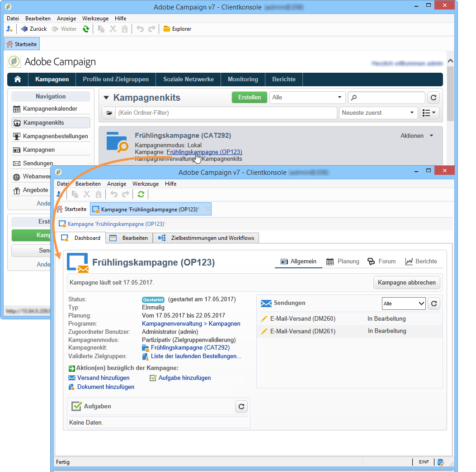
Task: Open the Alle dropdown in Sendungen panel
Action: [x=403, y=304]
